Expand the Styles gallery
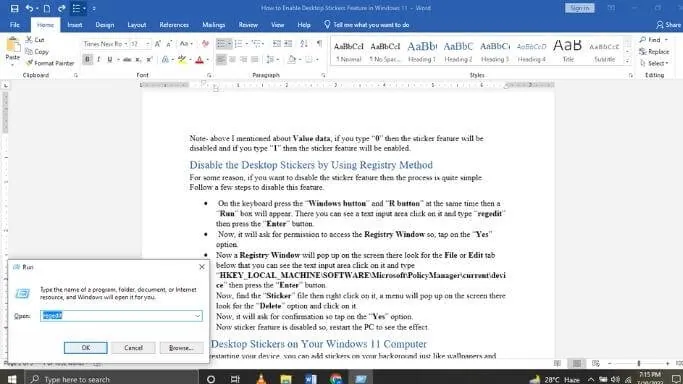 628,61
